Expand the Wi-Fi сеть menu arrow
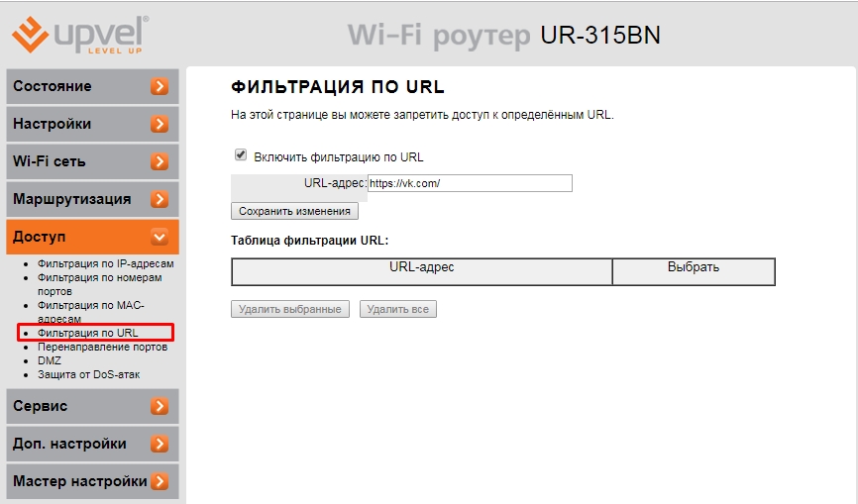The height and width of the screenshot is (504, 858). tap(160, 161)
